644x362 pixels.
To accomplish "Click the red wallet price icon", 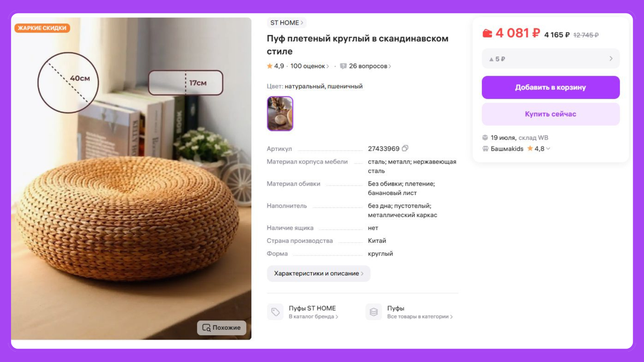I will point(487,33).
